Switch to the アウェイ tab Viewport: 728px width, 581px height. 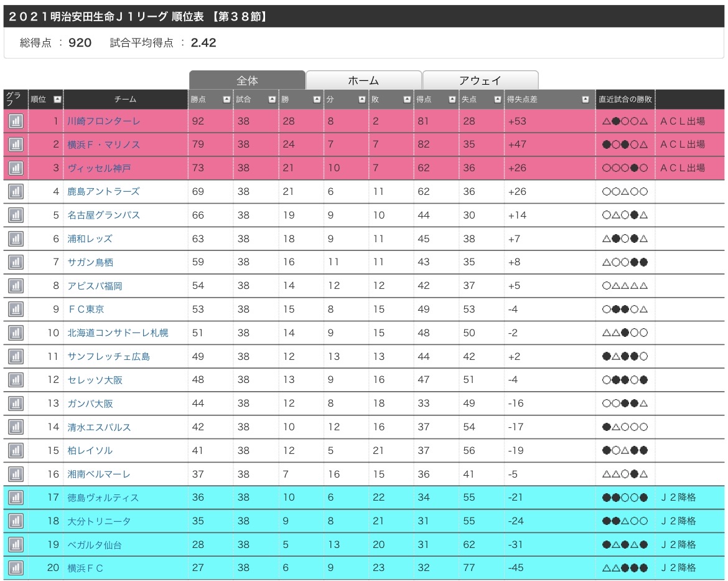[480, 80]
